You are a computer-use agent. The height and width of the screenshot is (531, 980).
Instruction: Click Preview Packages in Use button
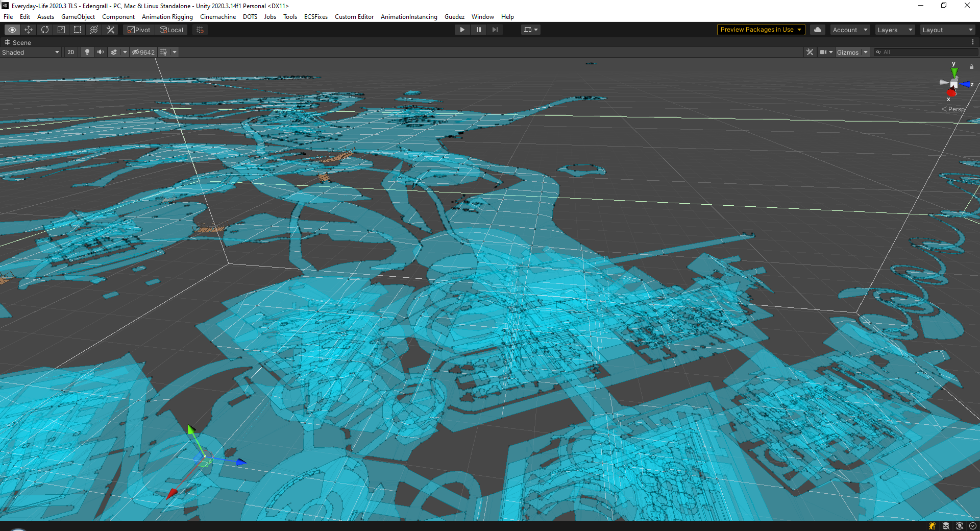[x=761, y=30]
